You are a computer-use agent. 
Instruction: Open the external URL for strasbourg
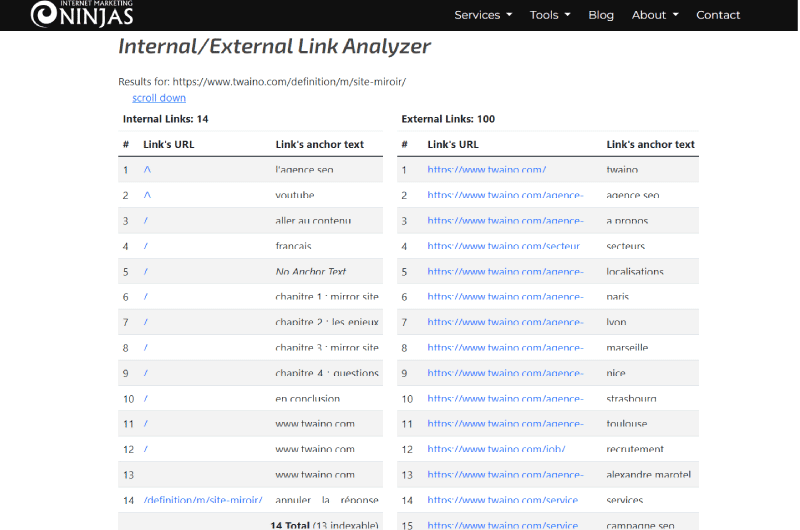click(505, 399)
